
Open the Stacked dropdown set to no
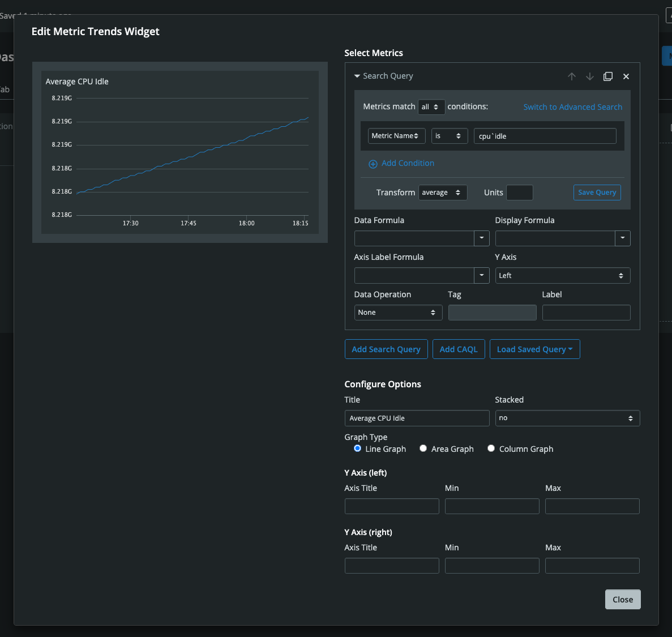pos(567,418)
